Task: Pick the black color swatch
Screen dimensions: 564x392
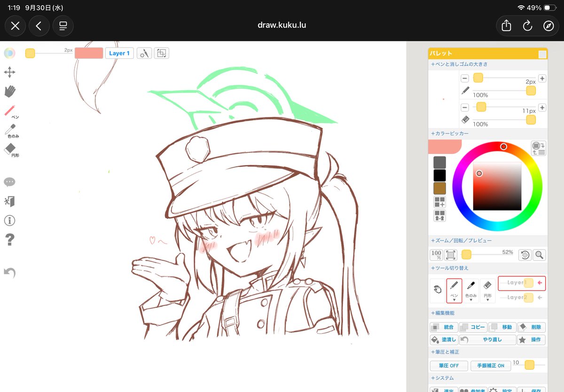Action: pyautogui.click(x=439, y=175)
